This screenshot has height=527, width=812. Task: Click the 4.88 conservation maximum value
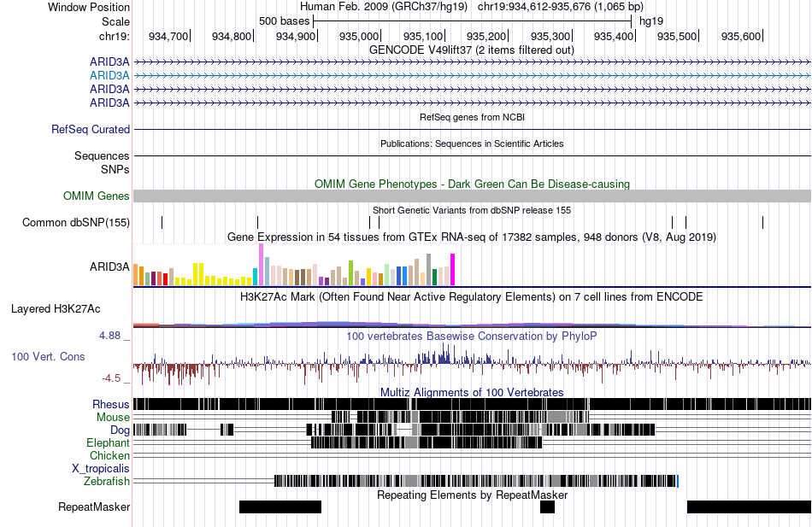point(109,336)
